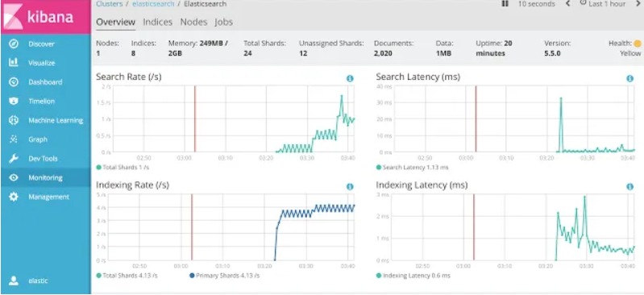Switch to the Jobs tab

pyautogui.click(x=224, y=22)
